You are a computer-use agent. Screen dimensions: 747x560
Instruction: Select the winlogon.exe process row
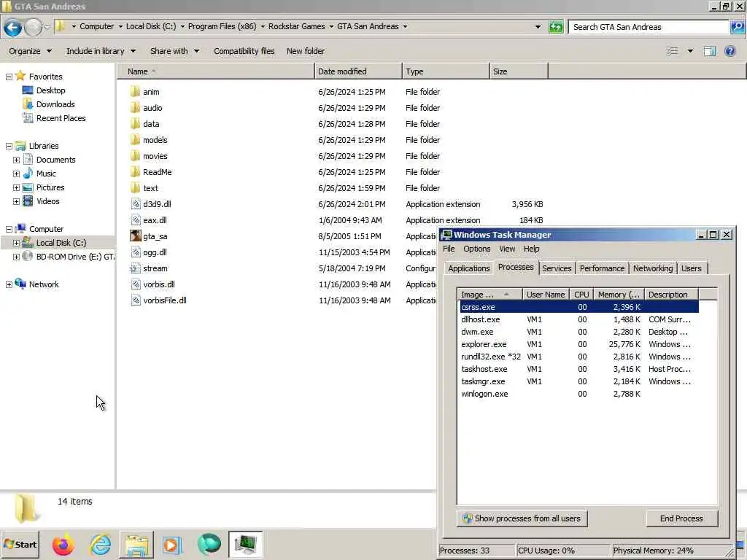578,393
